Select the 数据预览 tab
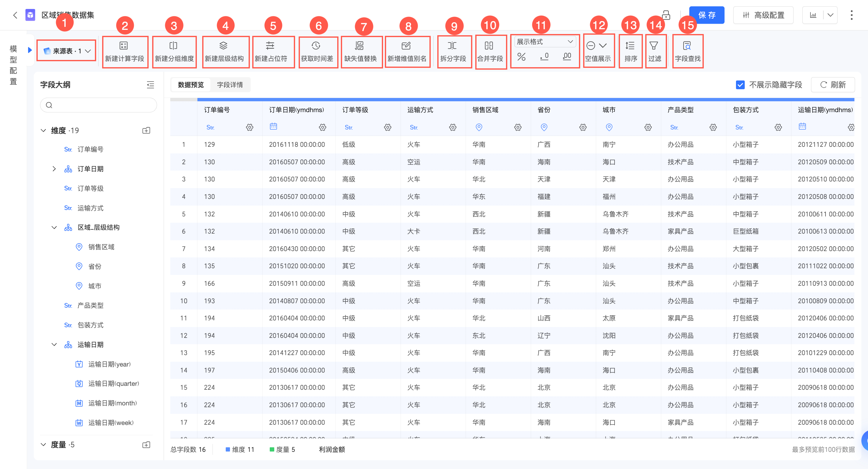Viewport: 868px width, 469px height. 191,85
